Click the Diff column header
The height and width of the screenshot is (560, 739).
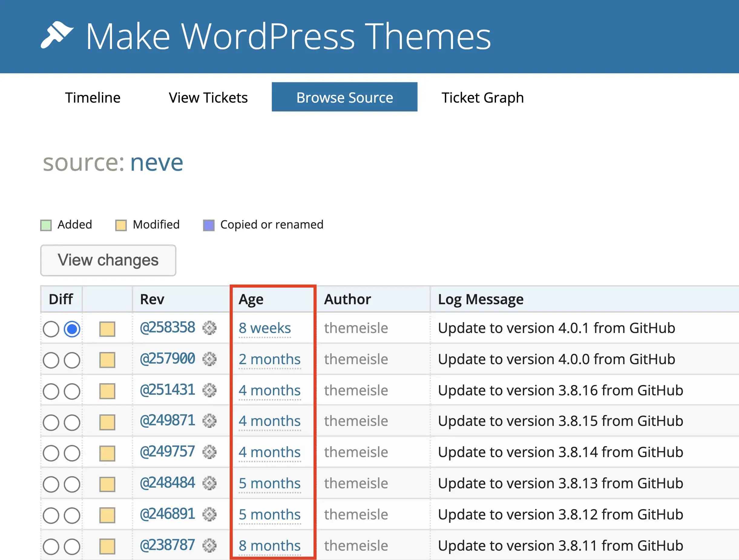pos(61,299)
